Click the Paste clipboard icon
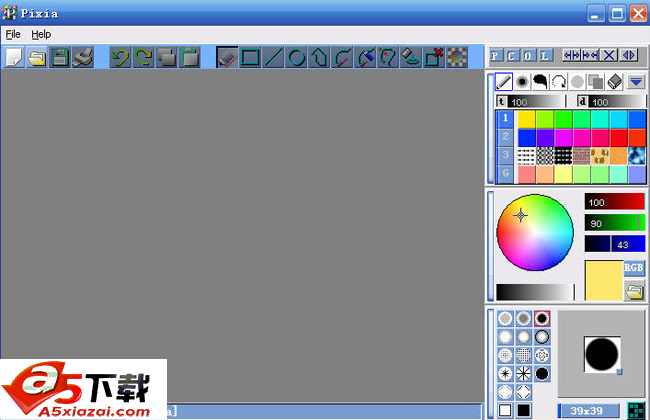This screenshot has height=420, width=650. coord(189,57)
